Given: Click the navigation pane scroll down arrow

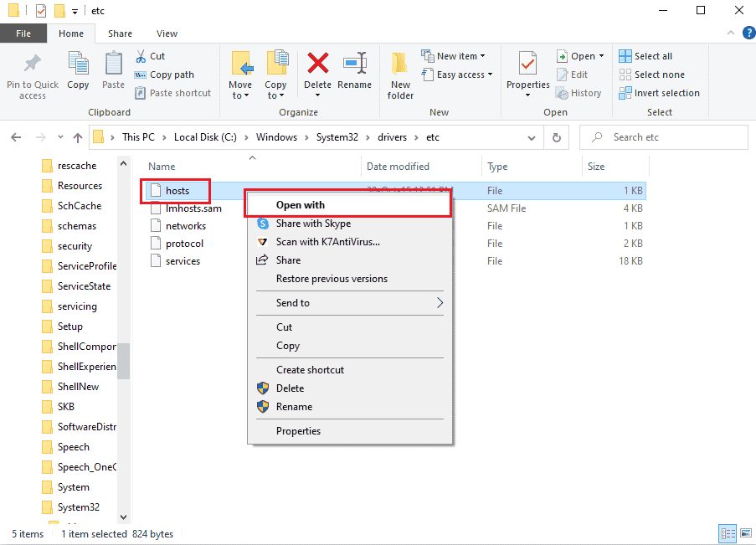Looking at the screenshot, I should pyautogui.click(x=123, y=517).
